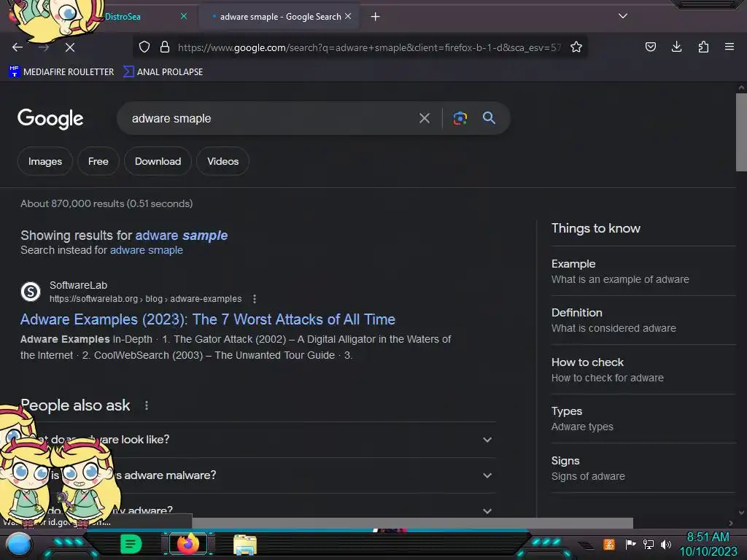Image resolution: width=747 pixels, height=560 pixels.
Task: Close the DistroSea tab
Action: pyautogui.click(x=183, y=16)
